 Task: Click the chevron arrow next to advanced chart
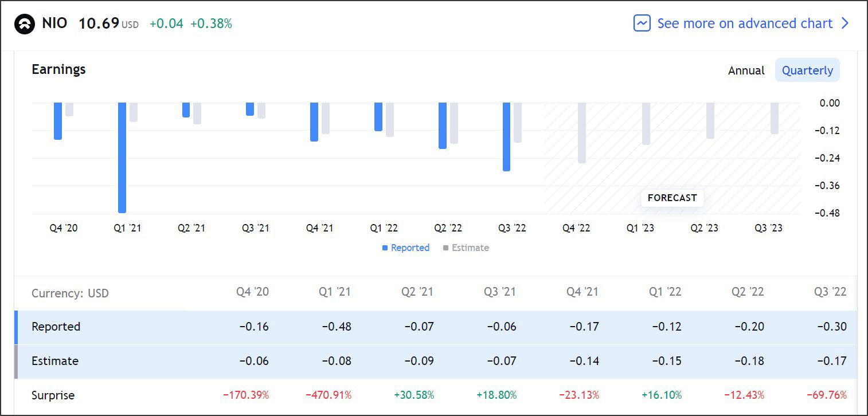tap(844, 23)
